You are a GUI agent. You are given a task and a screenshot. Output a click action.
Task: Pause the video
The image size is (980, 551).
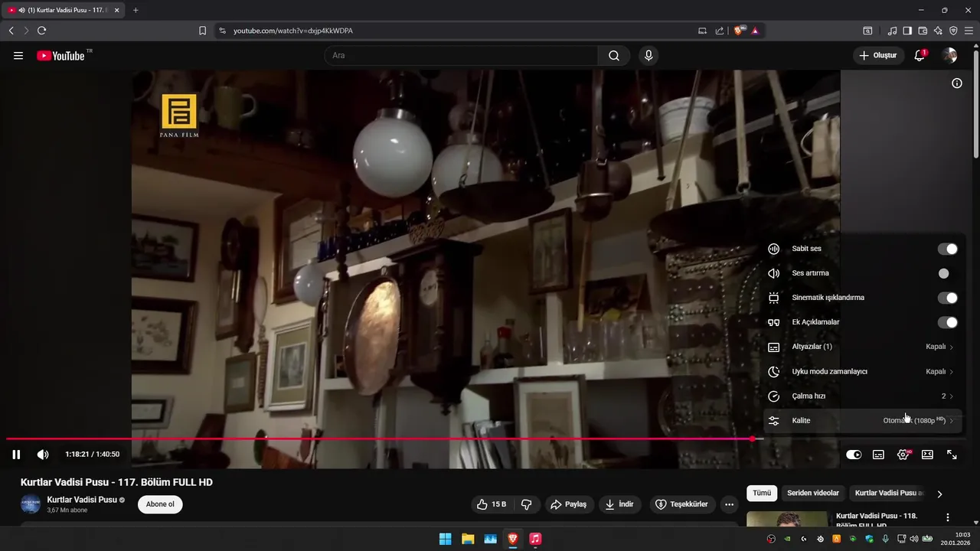[x=16, y=455]
